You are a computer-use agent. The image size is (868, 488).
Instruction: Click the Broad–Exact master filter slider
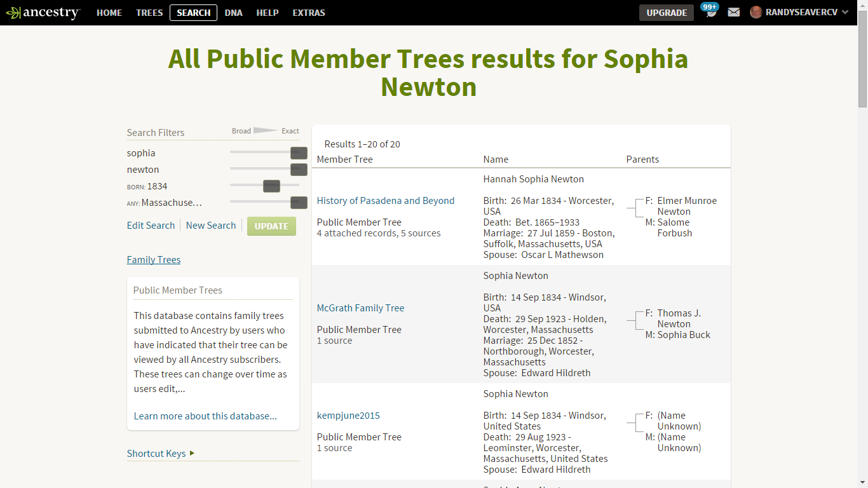click(264, 129)
